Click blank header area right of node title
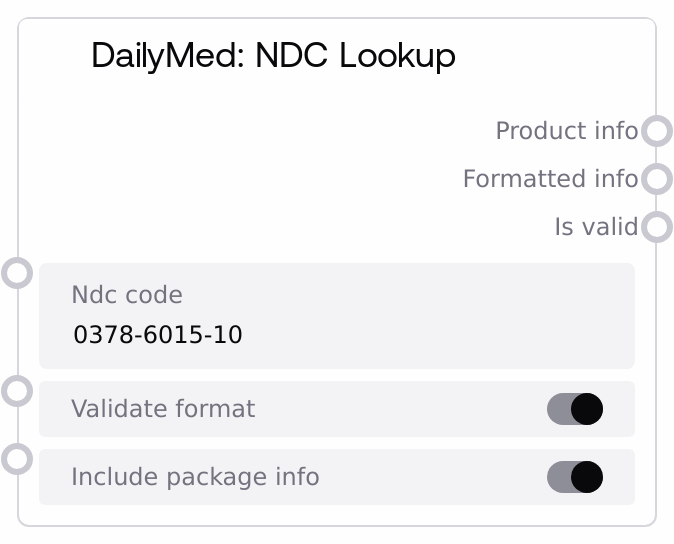The width and height of the screenshot is (674, 544). point(560,56)
